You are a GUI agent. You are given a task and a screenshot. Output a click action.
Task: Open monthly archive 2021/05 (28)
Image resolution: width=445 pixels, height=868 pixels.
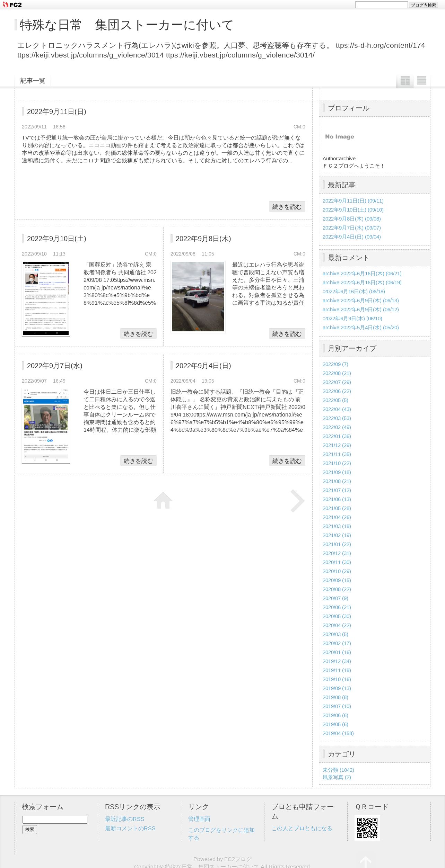click(x=337, y=508)
